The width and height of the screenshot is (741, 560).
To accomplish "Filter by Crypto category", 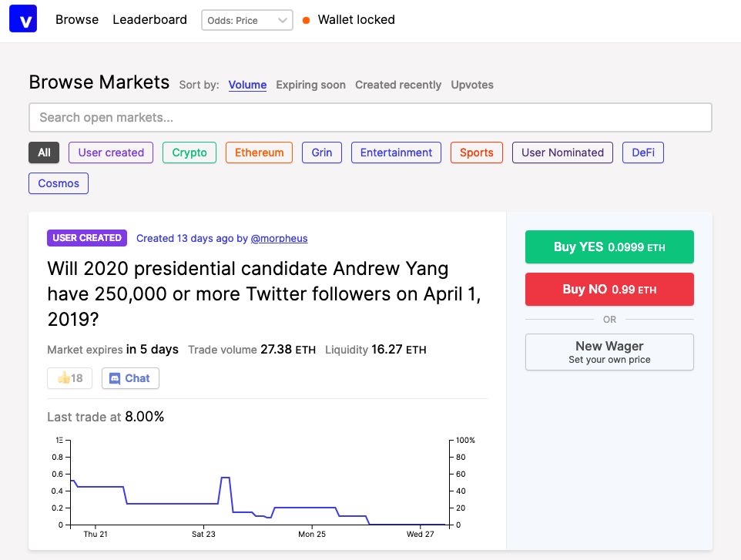I will click(x=189, y=153).
